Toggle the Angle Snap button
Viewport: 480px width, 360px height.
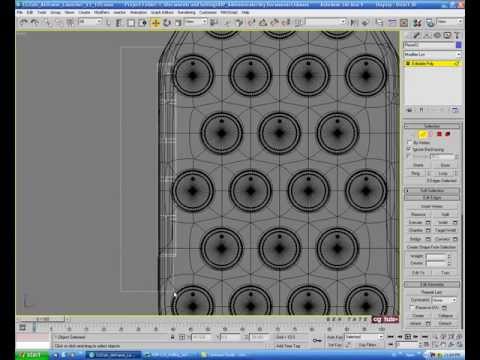pyautogui.click(x=263, y=23)
